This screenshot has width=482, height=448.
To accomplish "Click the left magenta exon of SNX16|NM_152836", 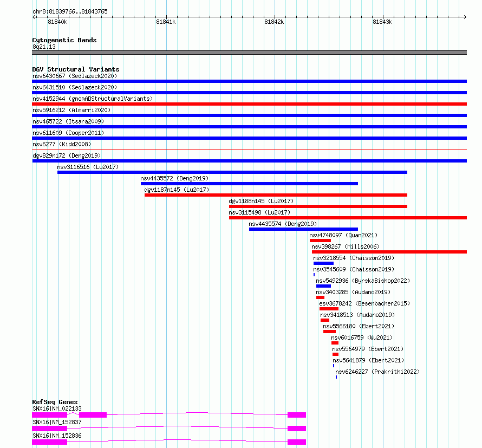I will (x=49, y=442).
